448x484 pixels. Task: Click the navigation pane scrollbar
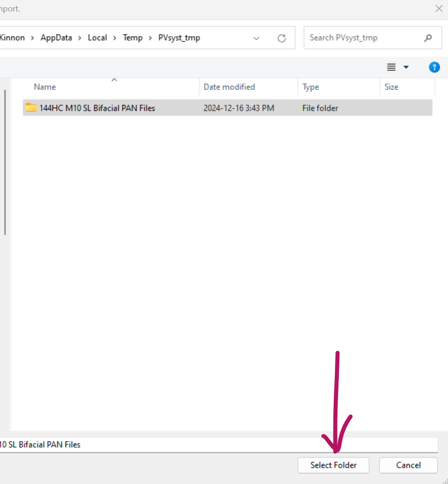pos(5,162)
